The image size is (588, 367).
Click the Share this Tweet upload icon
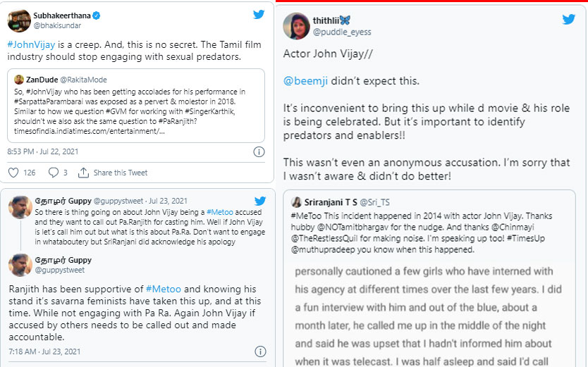click(x=83, y=173)
